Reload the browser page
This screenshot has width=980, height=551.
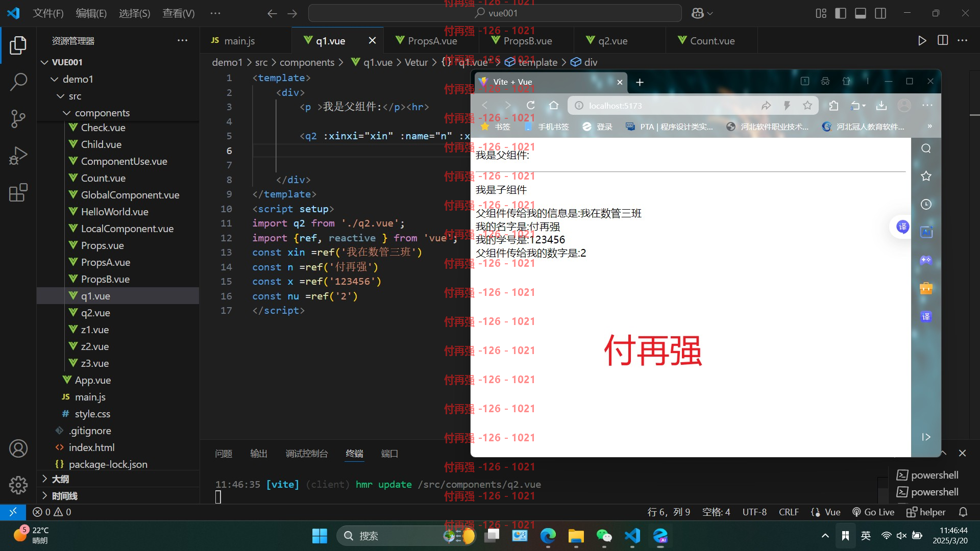[531, 105]
